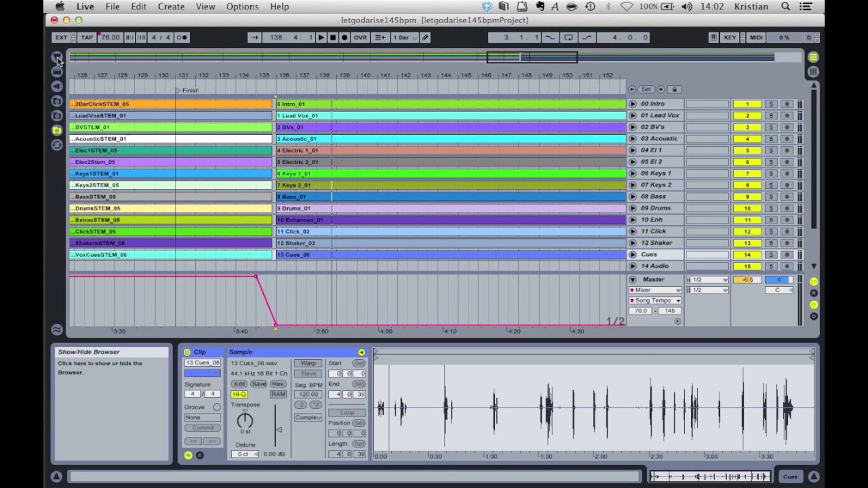Open the Song Tempo automation dropdown
Screen dimensions: 868x488
click(655, 300)
